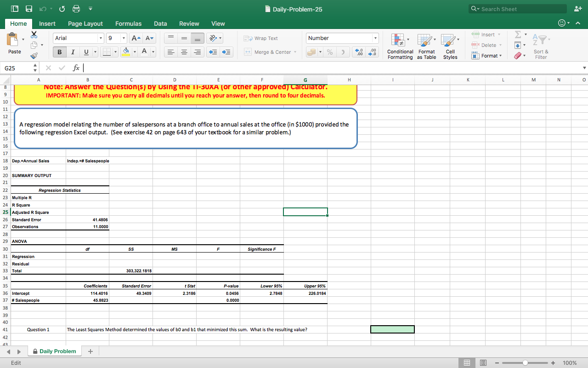Toggle Bold formatting
The height and width of the screenshot is (368, 588).
tap(59, 52)
